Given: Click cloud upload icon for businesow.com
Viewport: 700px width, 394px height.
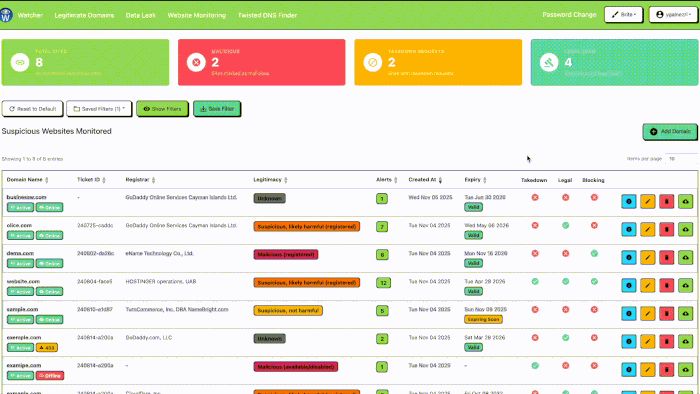Looking at the screenshot, I should [x=685, y=202].
